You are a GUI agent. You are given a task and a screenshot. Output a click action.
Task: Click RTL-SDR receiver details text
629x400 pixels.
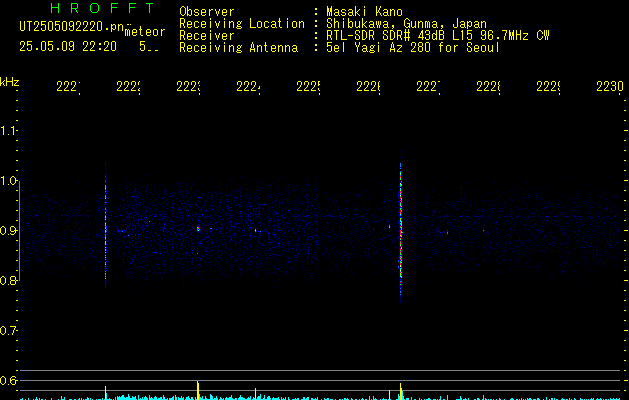click(438, 36)
